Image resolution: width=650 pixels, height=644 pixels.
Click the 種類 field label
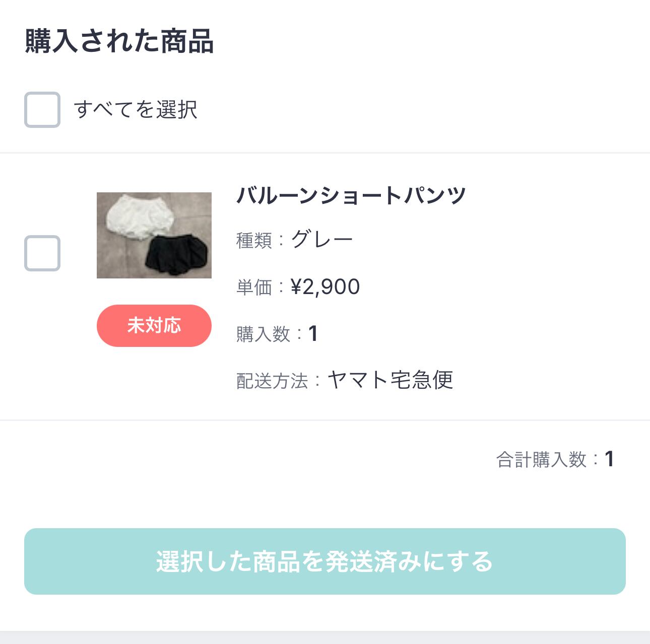click(x=254, y=241)
